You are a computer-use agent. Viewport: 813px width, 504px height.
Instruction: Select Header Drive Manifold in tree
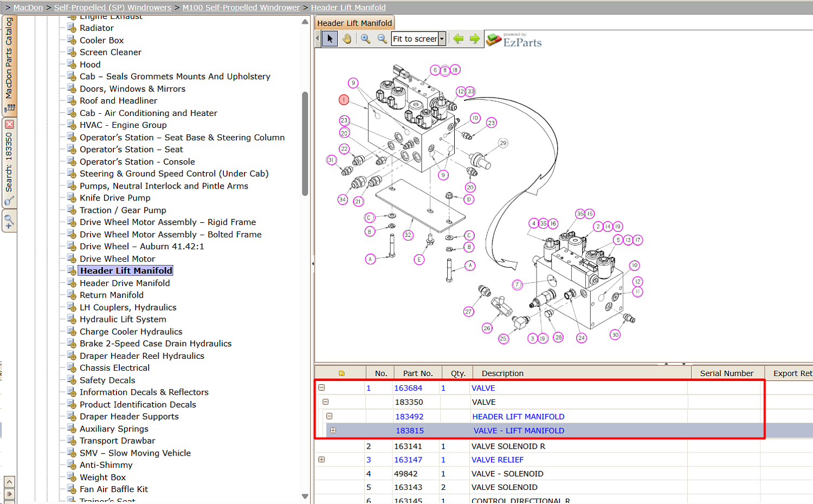click(125, 283)
